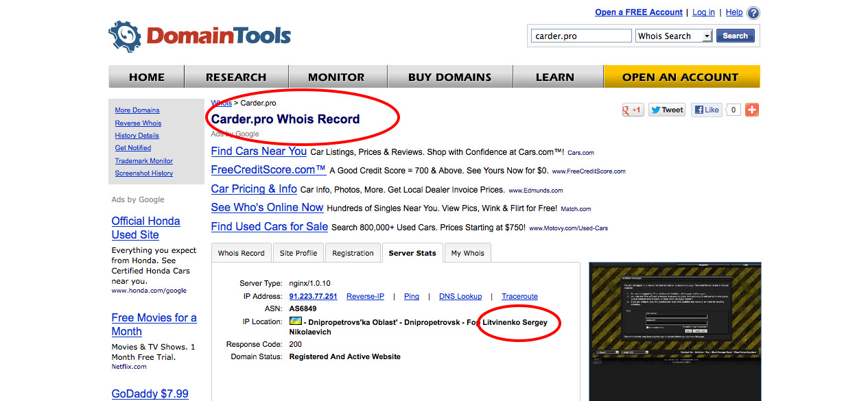
Task: Select the Server Stats tab
Action: tap(412, 253)
